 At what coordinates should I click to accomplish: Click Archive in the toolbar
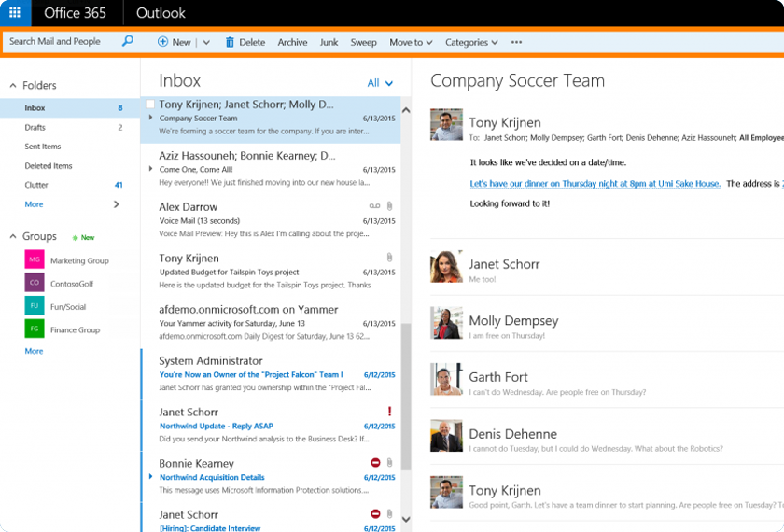pyautogui.click(x=292, y=43)
